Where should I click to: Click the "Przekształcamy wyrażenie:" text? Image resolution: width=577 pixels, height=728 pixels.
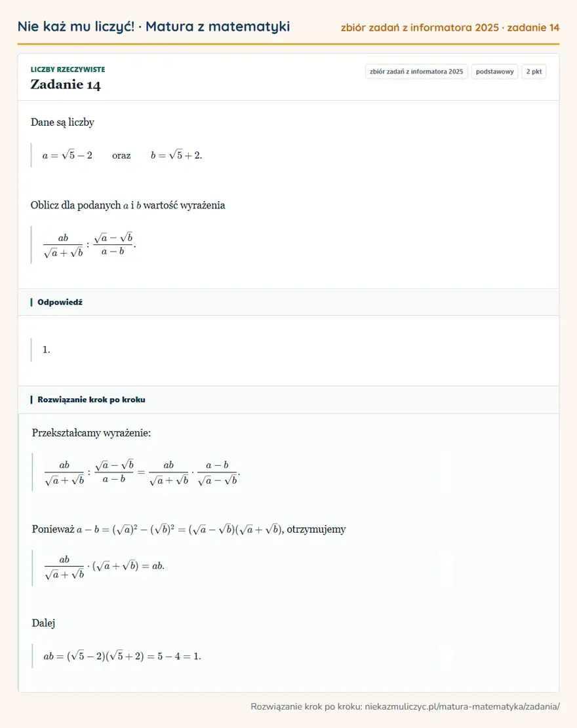[x=92, y=432]
